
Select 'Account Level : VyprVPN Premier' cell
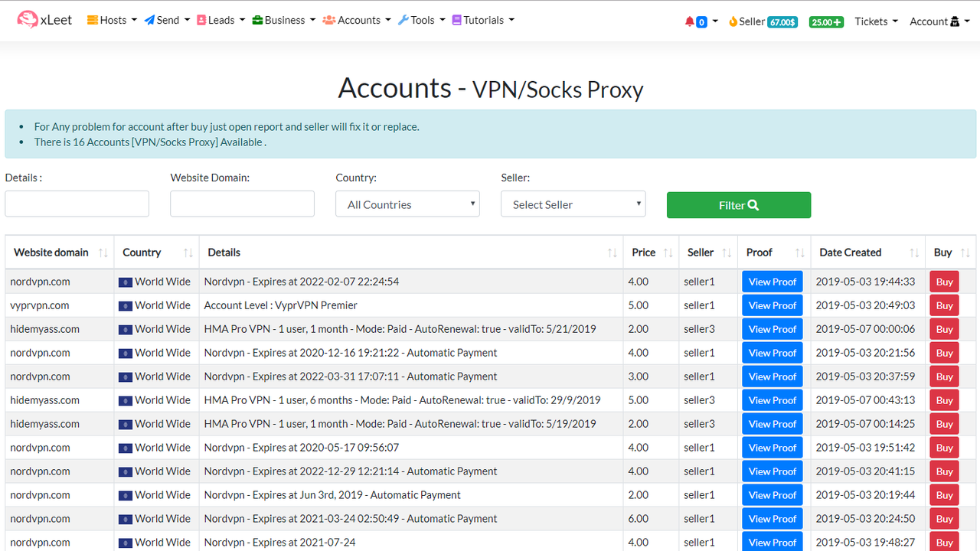411,305
